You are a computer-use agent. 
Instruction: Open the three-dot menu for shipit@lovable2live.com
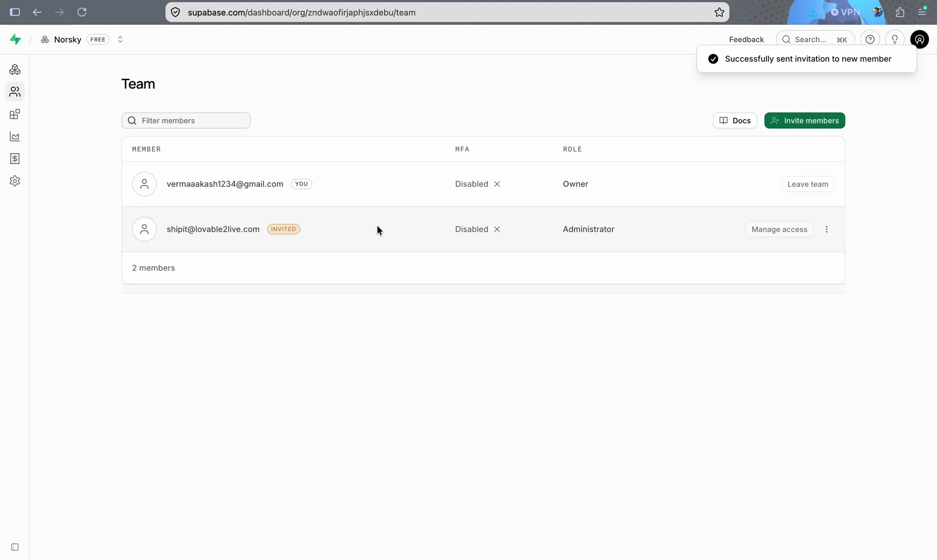826,229
